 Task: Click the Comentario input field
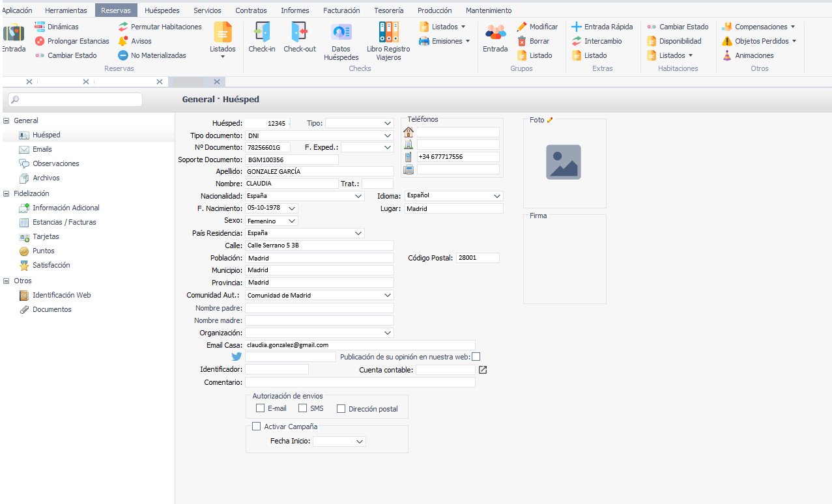[360, 382]
